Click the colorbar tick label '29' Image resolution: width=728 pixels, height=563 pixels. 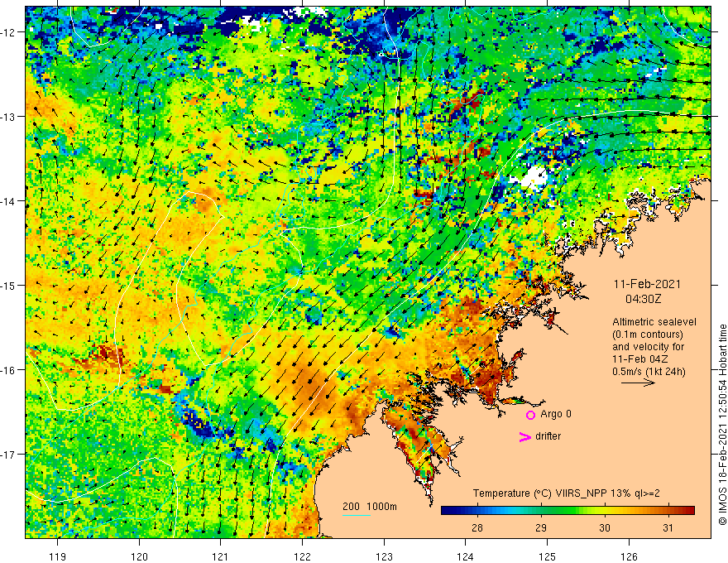[540, 527]
